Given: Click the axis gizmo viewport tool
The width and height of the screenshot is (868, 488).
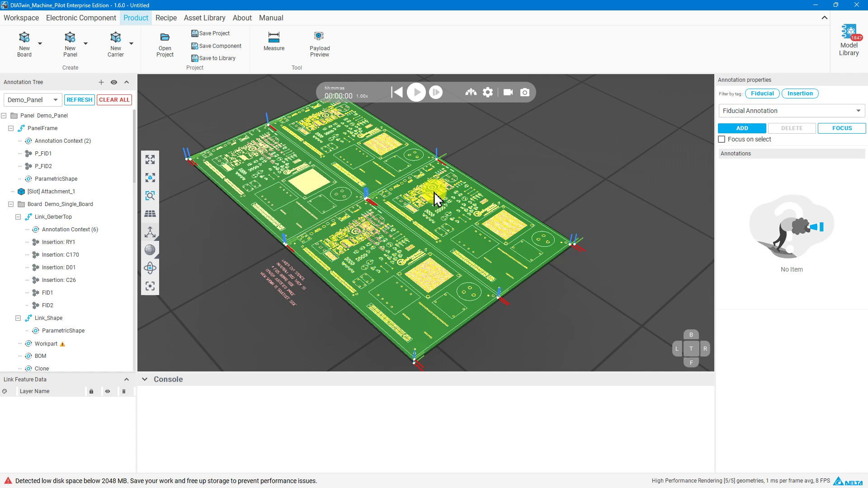Looking at the screenshot, I should (150, 232).
